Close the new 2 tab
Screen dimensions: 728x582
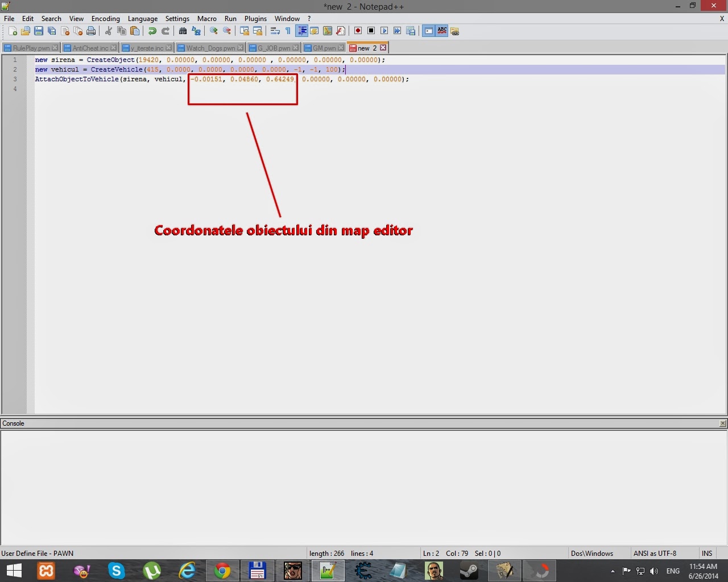[x=383, y=48]
